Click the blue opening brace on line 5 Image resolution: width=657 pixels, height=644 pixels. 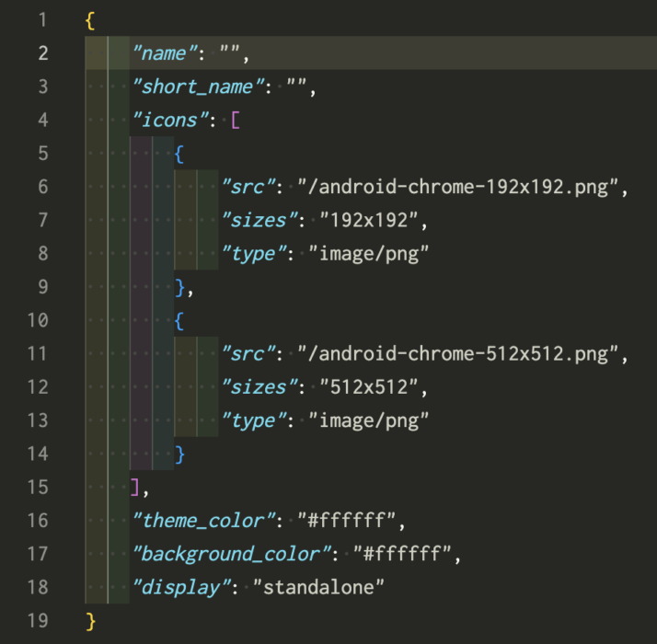tap(179, 154)
